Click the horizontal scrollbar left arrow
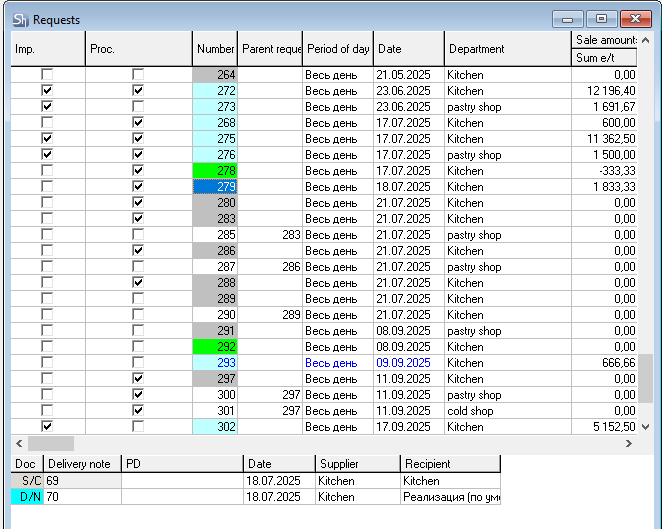 (x=18, y=442)
